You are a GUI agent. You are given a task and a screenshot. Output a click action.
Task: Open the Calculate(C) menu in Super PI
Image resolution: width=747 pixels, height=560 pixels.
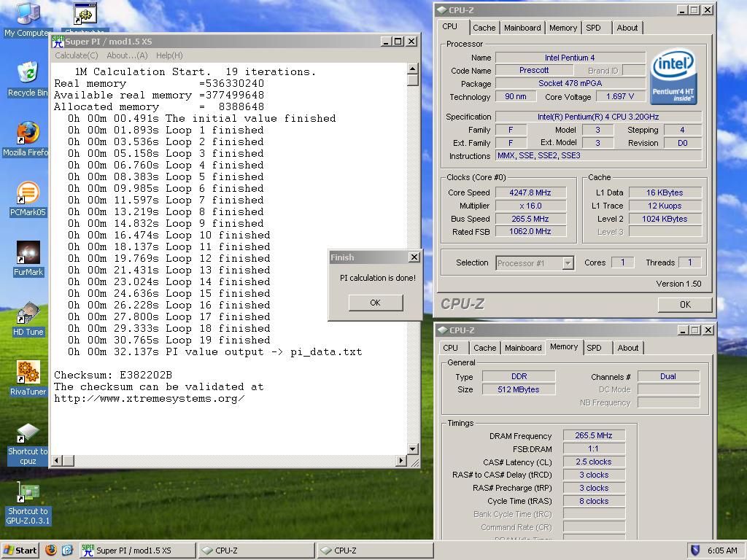click(x=76, y=55)
